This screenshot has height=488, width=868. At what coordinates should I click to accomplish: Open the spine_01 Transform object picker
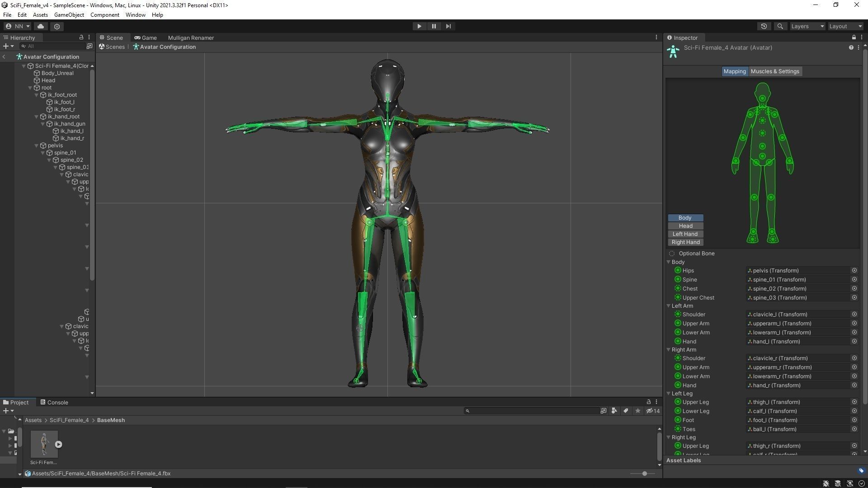click(x=854, y=280)
